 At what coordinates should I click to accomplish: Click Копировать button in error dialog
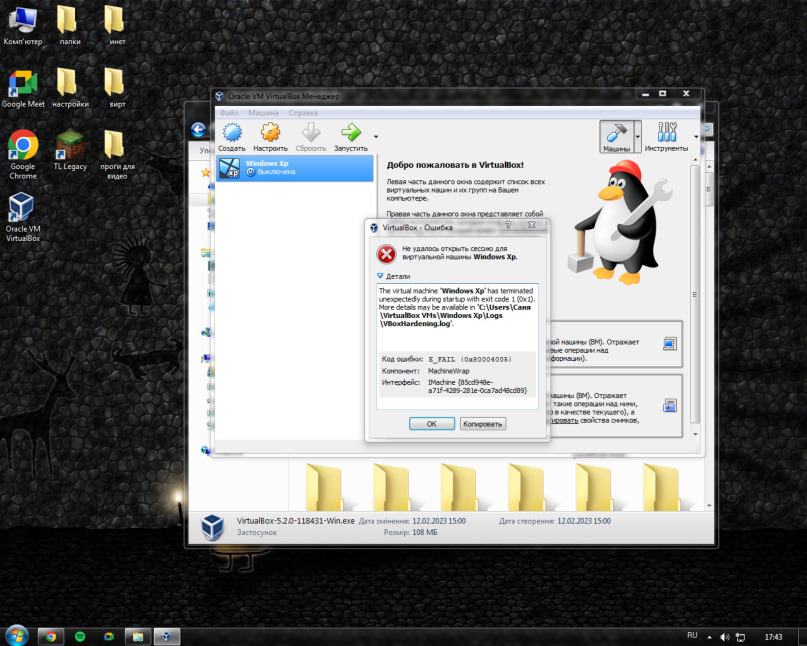coord(482,424)
